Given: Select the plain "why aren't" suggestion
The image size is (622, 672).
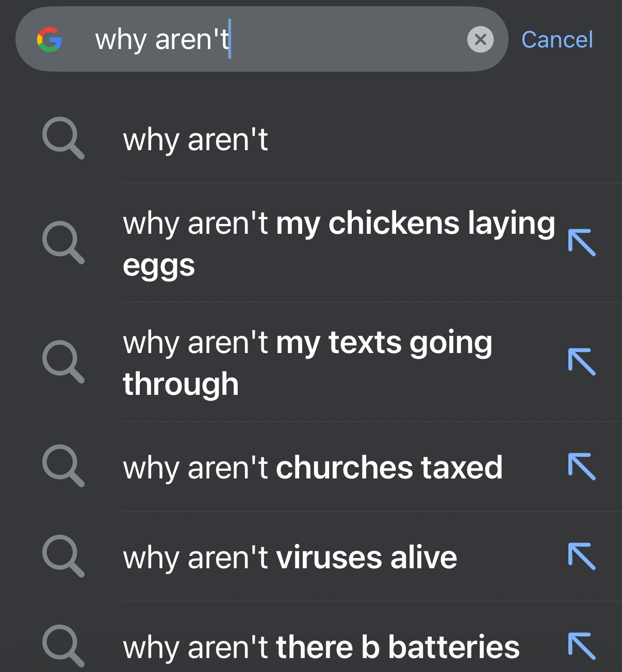Looking at the screenshot, I should (x=195, y=140).
